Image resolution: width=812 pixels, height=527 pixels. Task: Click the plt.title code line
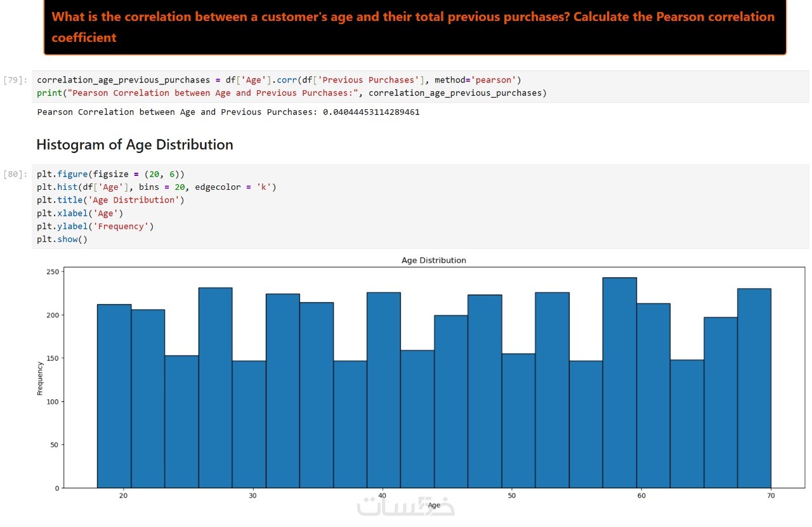(x=110, y=200)
